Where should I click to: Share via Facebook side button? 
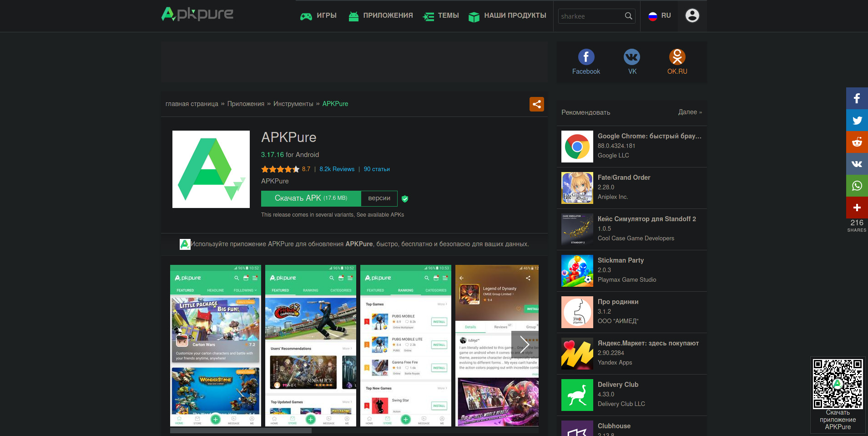(x=857, y=98)
